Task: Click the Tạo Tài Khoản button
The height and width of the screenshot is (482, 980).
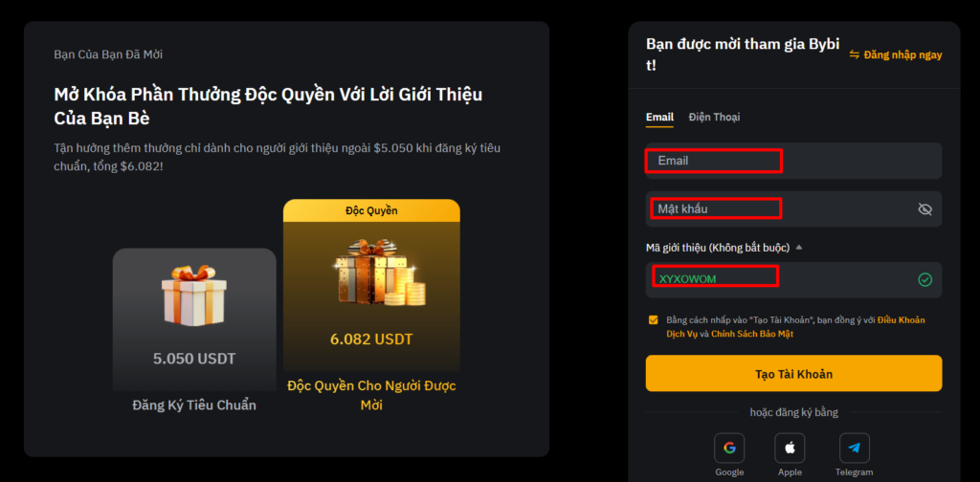Action: [793, 373]
